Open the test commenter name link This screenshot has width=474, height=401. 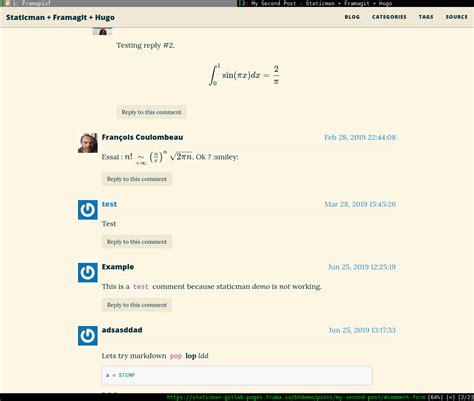coord(109,204)
